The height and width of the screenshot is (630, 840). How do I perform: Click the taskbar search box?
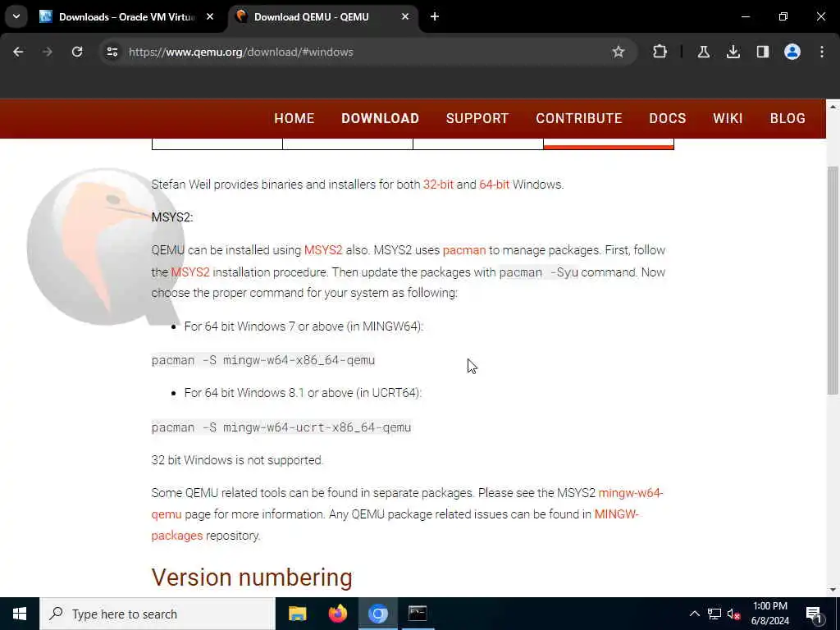157,614
